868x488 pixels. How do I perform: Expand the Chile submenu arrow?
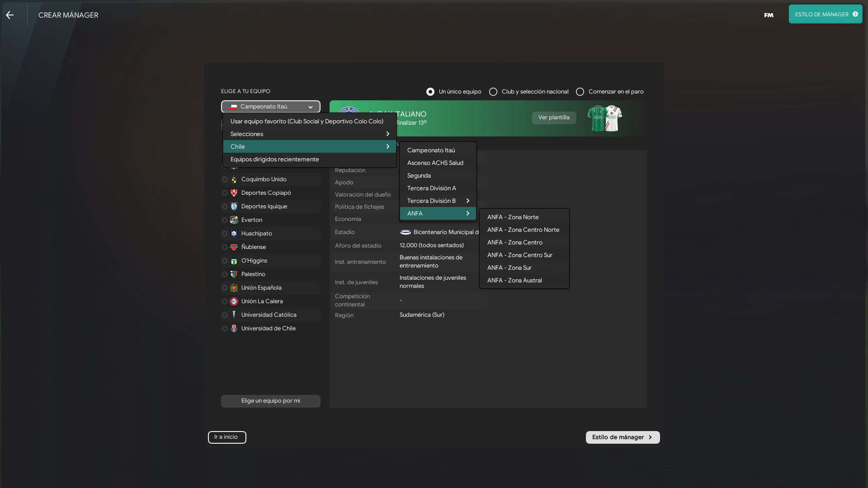387,146
